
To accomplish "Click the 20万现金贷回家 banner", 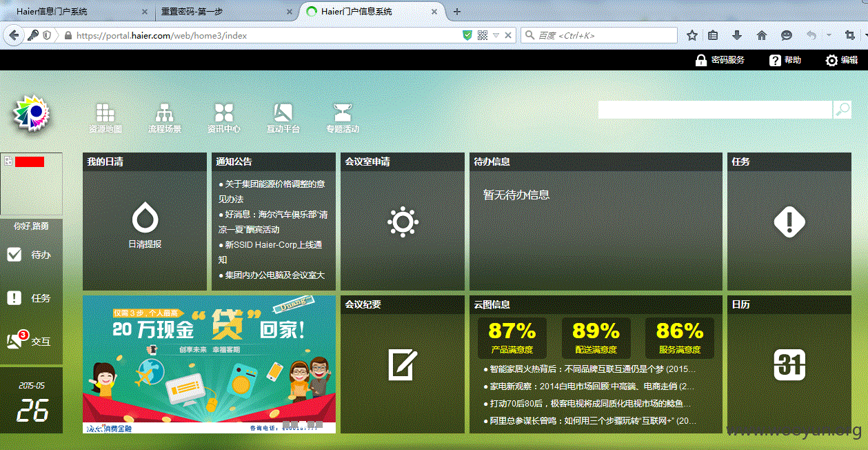I will (x=209, y=364).
